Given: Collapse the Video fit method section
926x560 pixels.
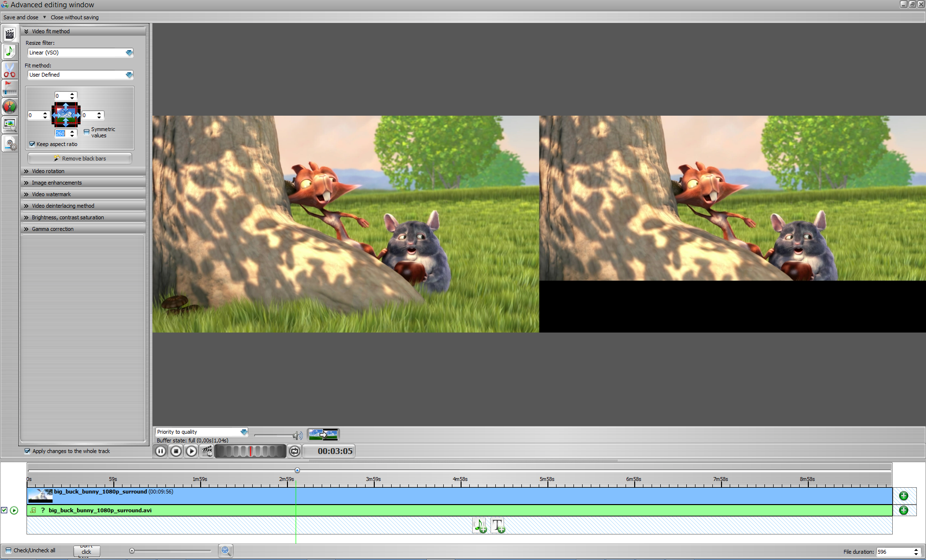Looking at the screenshot, I should [x=83, y=31].
